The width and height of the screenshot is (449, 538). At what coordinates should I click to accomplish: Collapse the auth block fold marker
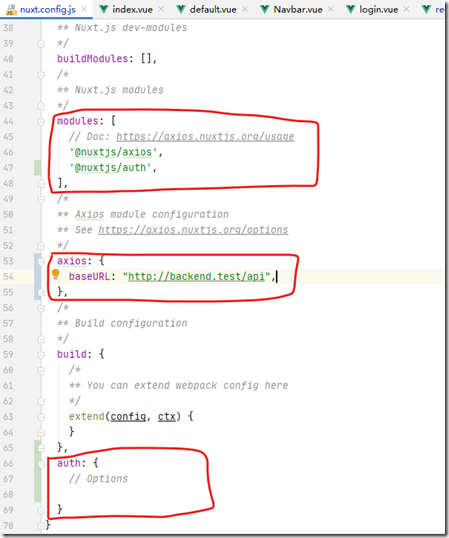(x=41, y=464)
